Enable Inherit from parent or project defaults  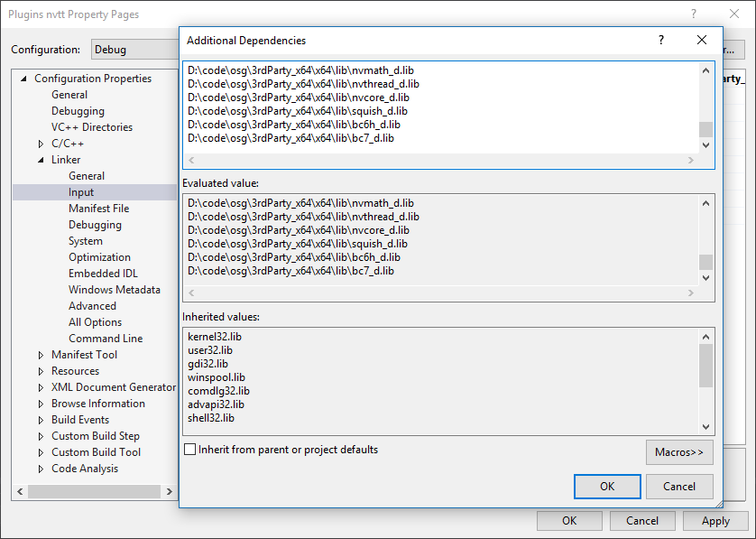190,449
